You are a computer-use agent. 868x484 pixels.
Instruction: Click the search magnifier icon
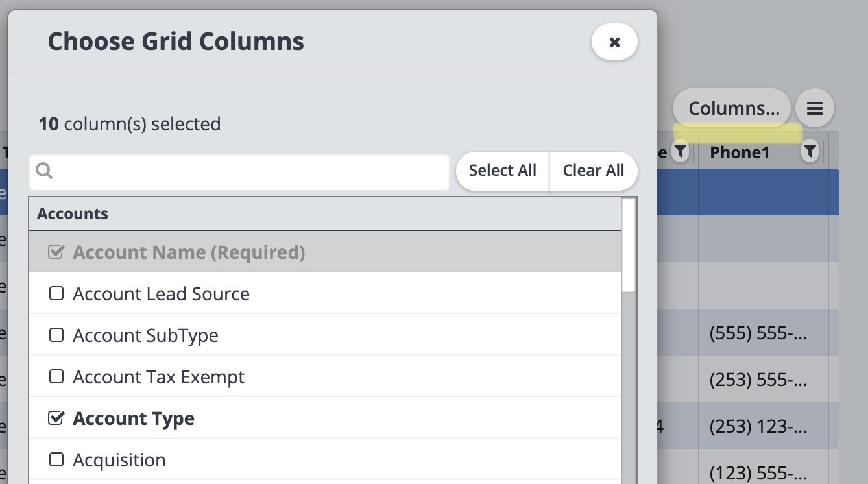pos(44,171)
